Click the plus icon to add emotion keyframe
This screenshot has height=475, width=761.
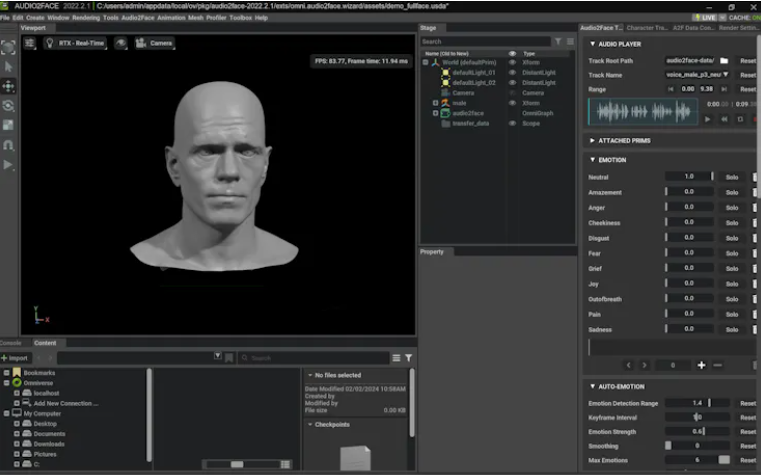[x=700, y=365]
